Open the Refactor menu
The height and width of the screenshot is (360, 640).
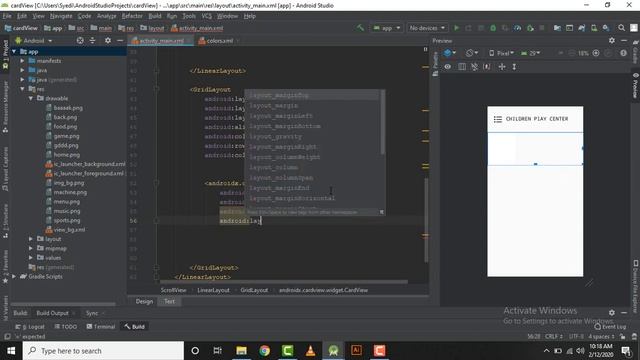[132, 16]
